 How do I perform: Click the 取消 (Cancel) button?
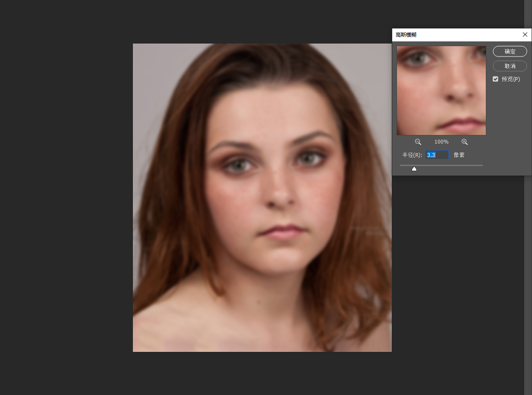pyautogui.click(x=510, y=66)
